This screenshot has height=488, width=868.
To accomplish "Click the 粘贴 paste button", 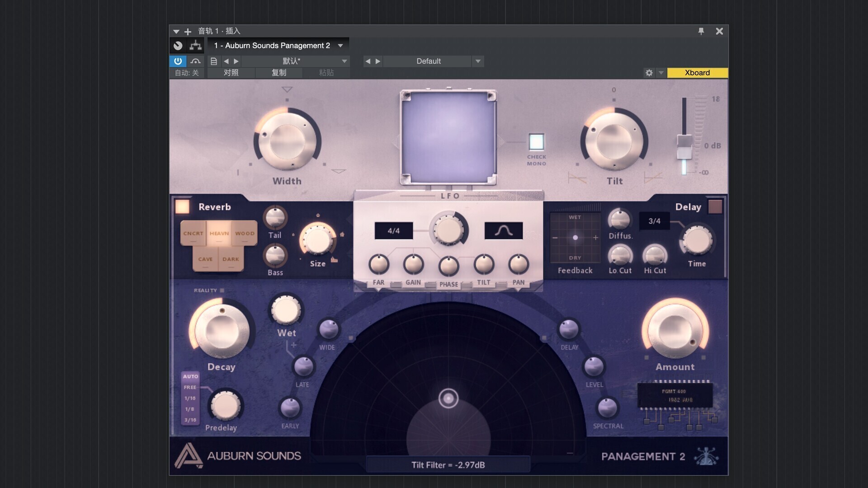I will click(x=326, y=73).
